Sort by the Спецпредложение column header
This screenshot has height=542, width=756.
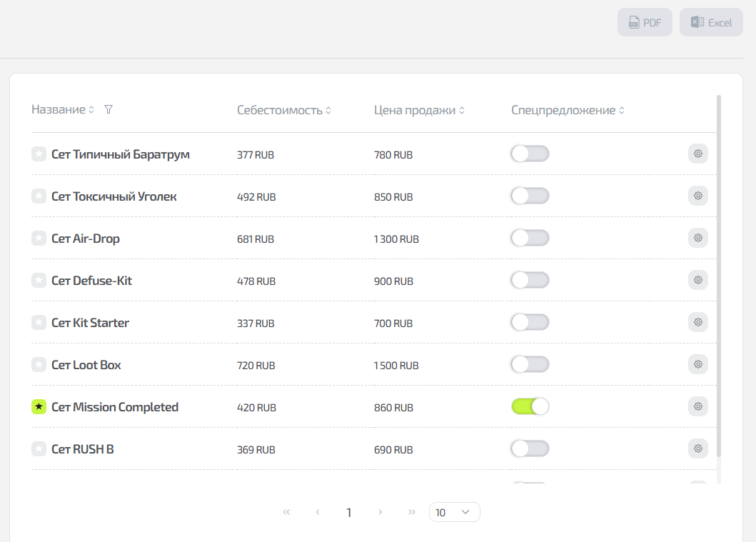[568, 111]
